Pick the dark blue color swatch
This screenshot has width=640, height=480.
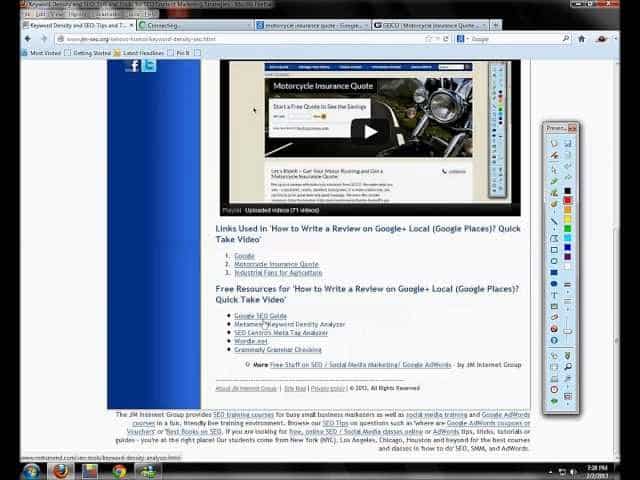click(568, 247)
